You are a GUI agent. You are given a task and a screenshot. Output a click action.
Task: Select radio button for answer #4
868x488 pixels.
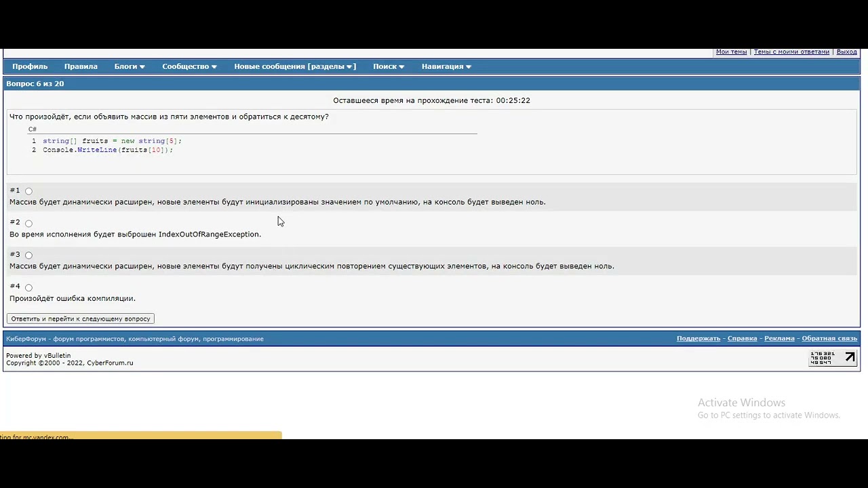point(28,287)
